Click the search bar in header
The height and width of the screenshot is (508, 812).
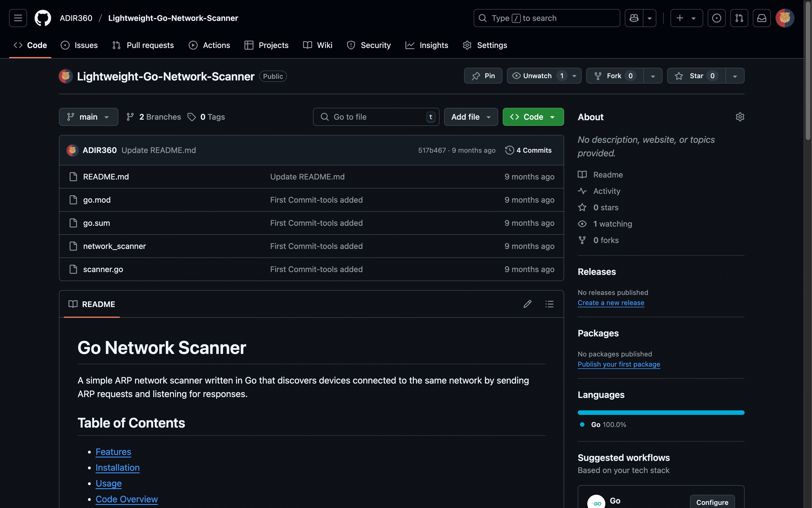(x=547, y=18)
